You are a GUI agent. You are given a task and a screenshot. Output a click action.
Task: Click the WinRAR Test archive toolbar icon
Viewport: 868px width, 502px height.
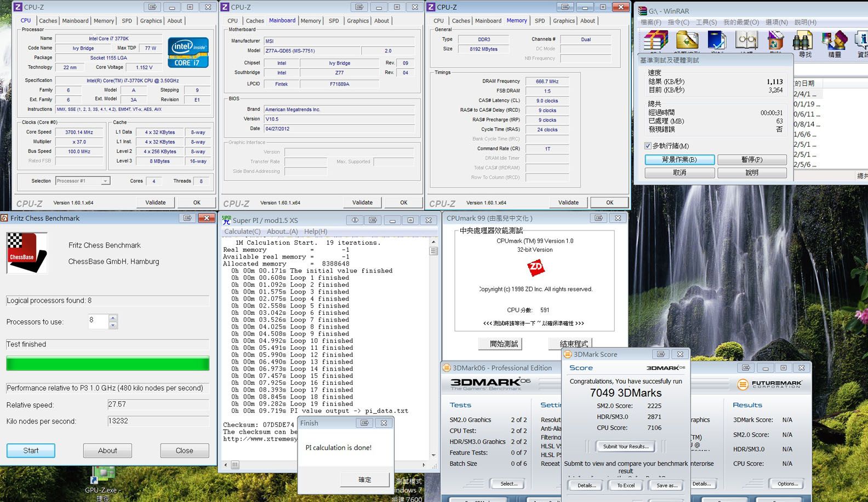coord(716,41)
